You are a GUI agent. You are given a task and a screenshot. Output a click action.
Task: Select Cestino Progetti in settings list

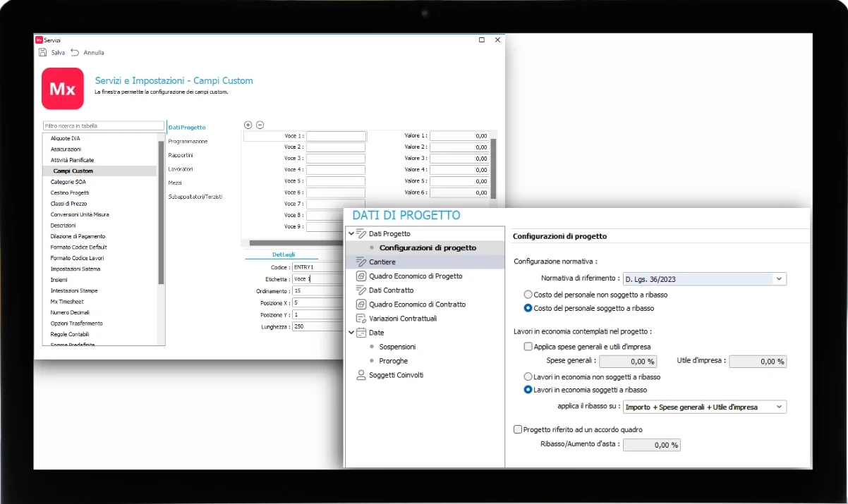click(x=70, y=192)
